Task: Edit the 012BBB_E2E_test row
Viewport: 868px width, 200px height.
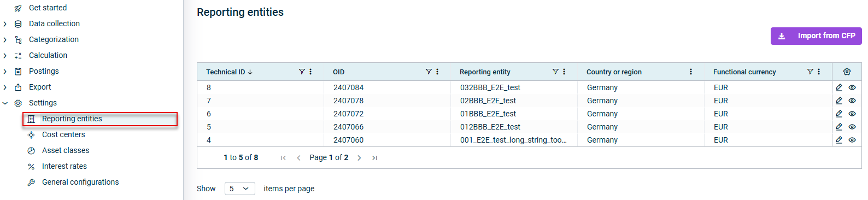Action: pos(839,127)
